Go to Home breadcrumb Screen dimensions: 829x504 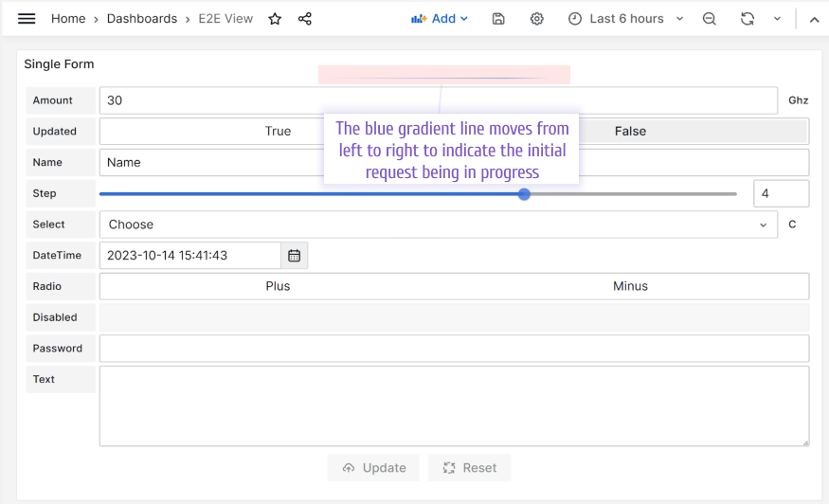(x=68, y=19)
